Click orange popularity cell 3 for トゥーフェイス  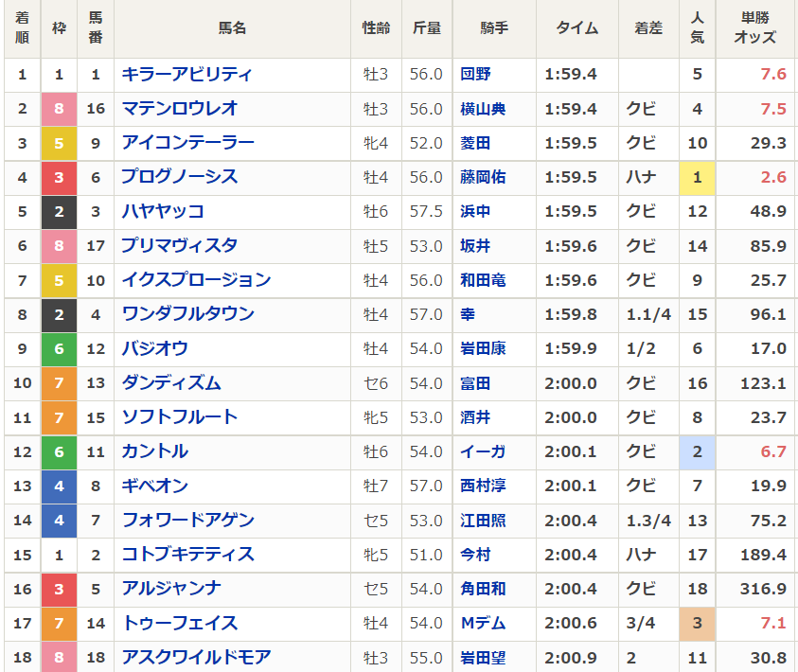click(x=698, y=623)
